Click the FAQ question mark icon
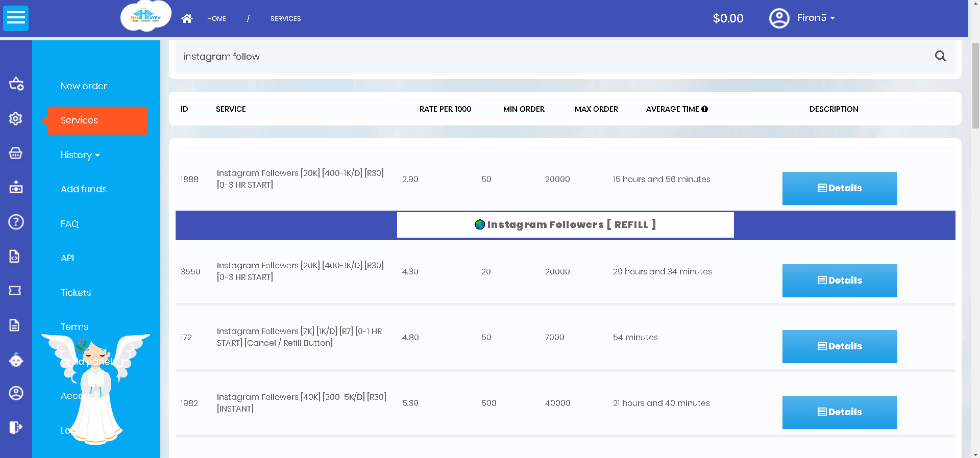 pos(16,222)
